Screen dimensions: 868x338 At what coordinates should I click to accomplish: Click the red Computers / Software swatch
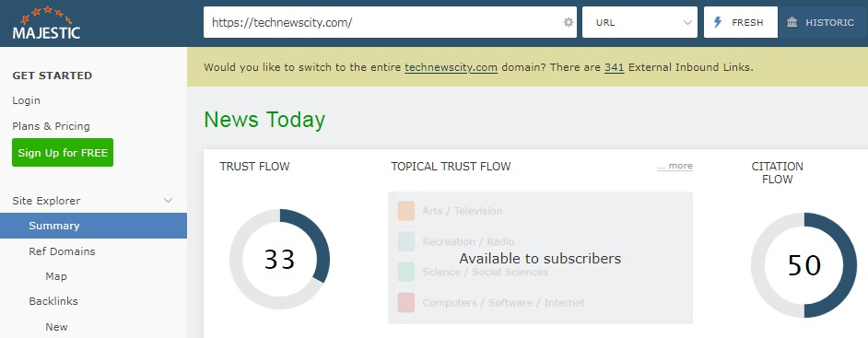tap(405, 303)
